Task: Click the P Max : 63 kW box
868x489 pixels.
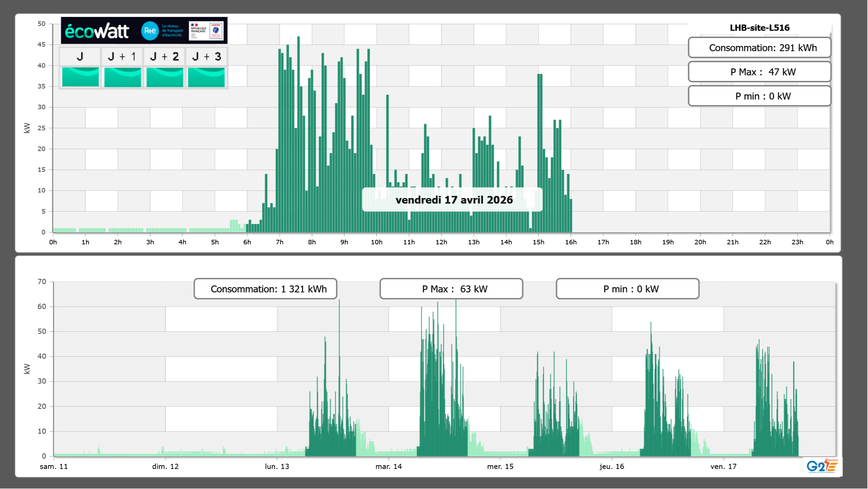Action: tap(451, 289)
